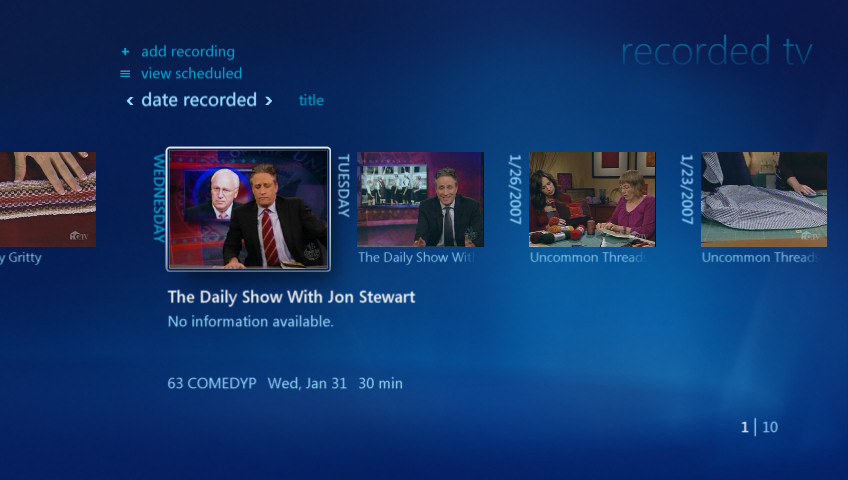Viewport: 848px width, 480px height.
Task: Click the right chevron after date recorded
Action: click(268, 101)
